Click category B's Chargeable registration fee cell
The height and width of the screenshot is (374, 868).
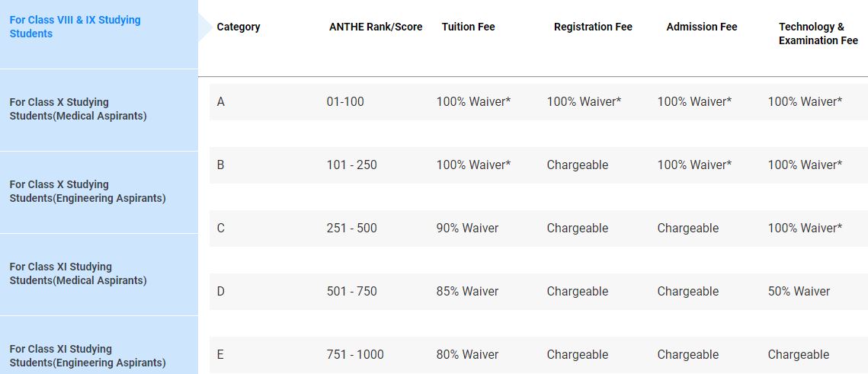pos(578,165)
